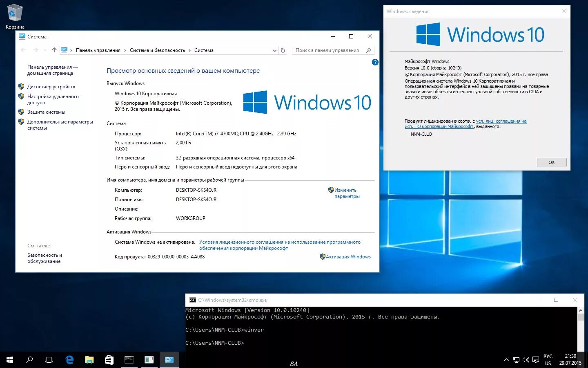The image size is (588, 368).
Task: Click the cmd window scrollbar thumb
Action: coord(581,317)
